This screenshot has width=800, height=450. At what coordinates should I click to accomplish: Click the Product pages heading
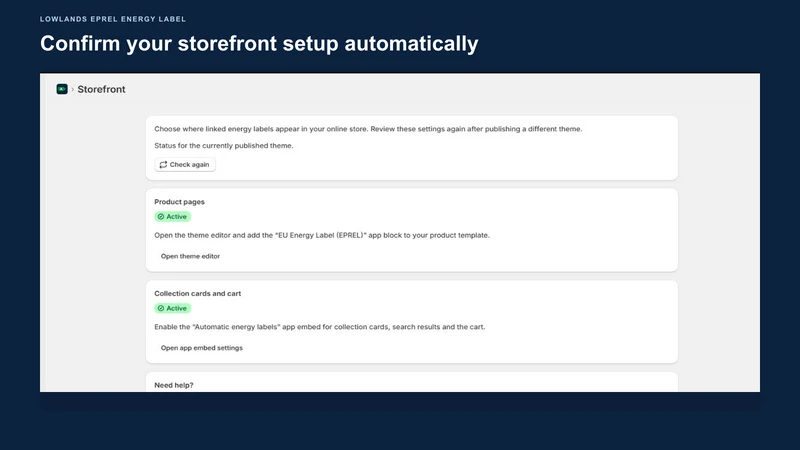(x=180, y=202)
